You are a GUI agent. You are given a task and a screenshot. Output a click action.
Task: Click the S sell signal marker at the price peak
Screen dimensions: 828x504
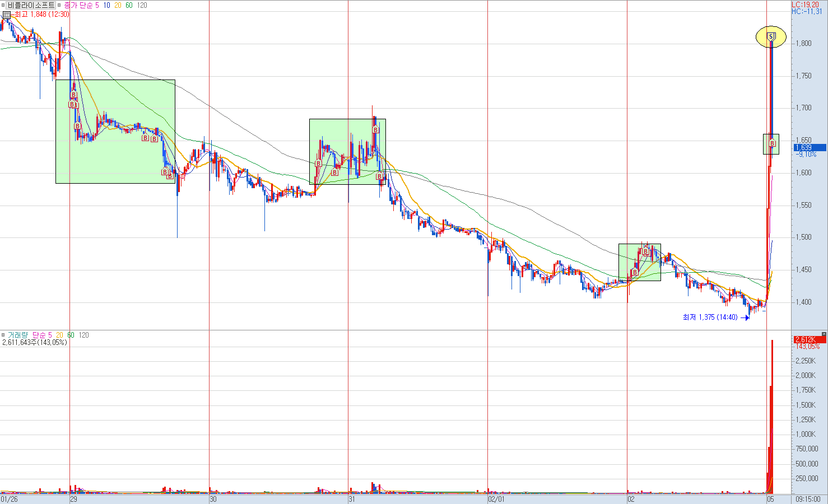[x=771, y=36]
